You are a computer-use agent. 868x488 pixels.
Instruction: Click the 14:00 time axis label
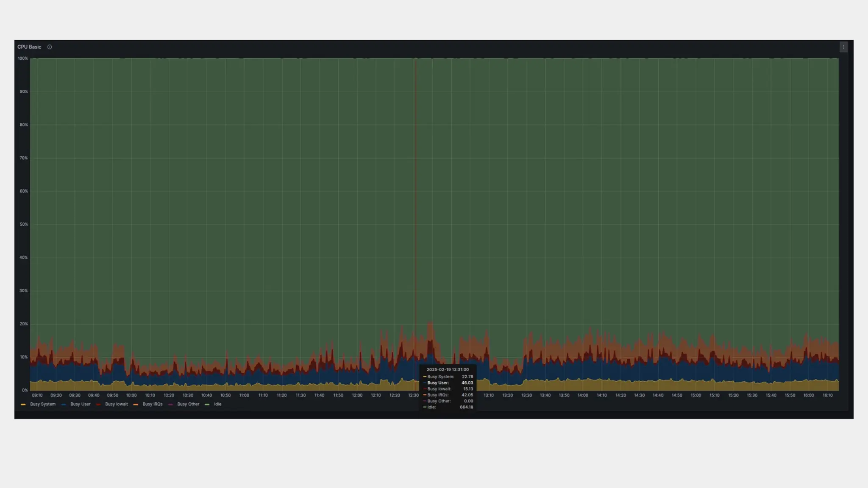click(583, 395)
